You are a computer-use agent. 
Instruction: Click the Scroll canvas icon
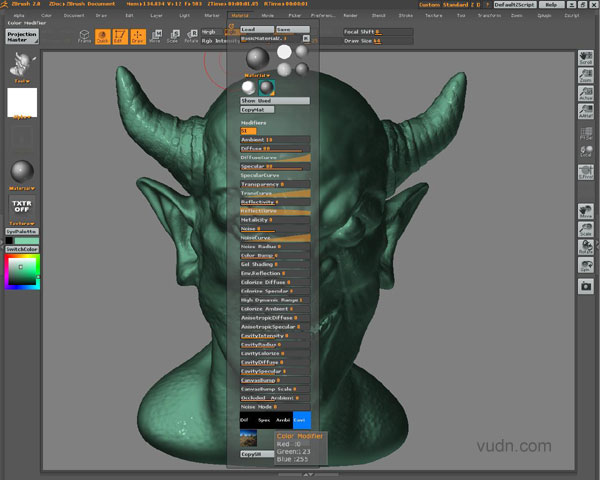[x=585, y=58]
